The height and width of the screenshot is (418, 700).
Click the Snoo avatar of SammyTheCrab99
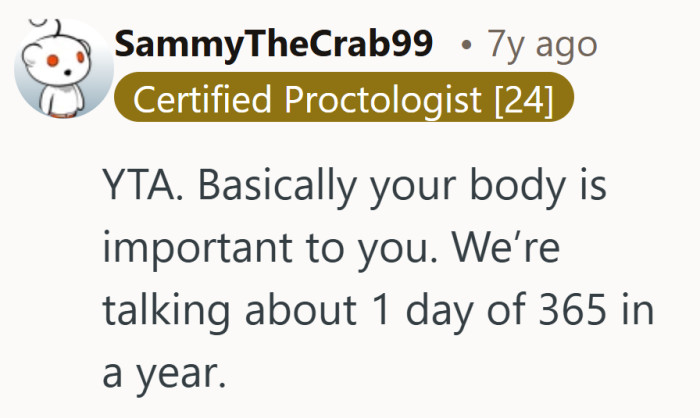(57, 68)
